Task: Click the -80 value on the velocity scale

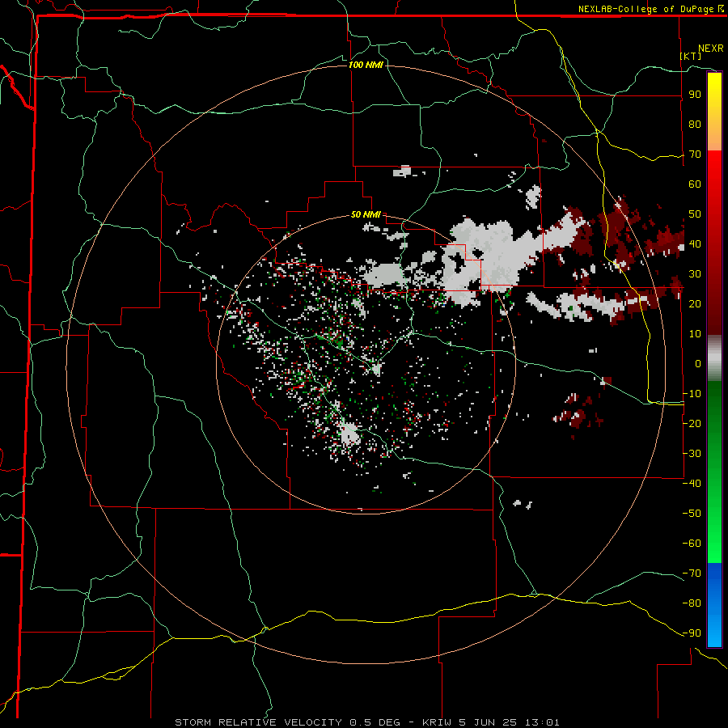Action: [692, 603]
